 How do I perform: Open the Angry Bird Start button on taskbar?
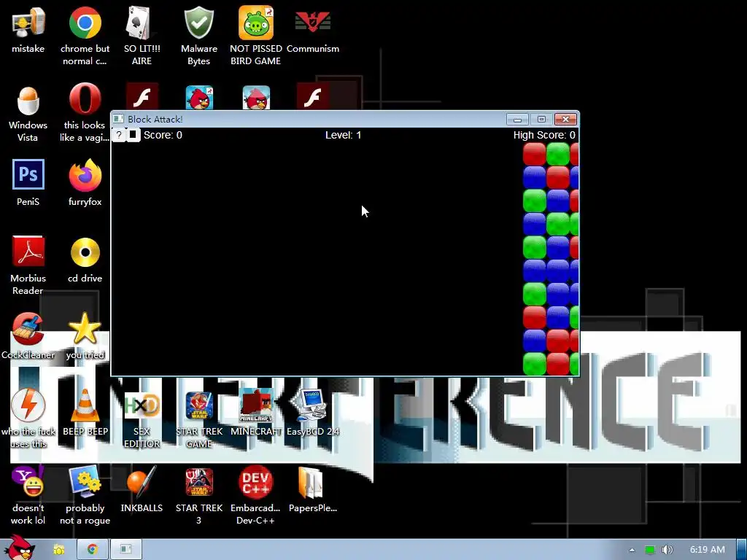tap(19, 548)
